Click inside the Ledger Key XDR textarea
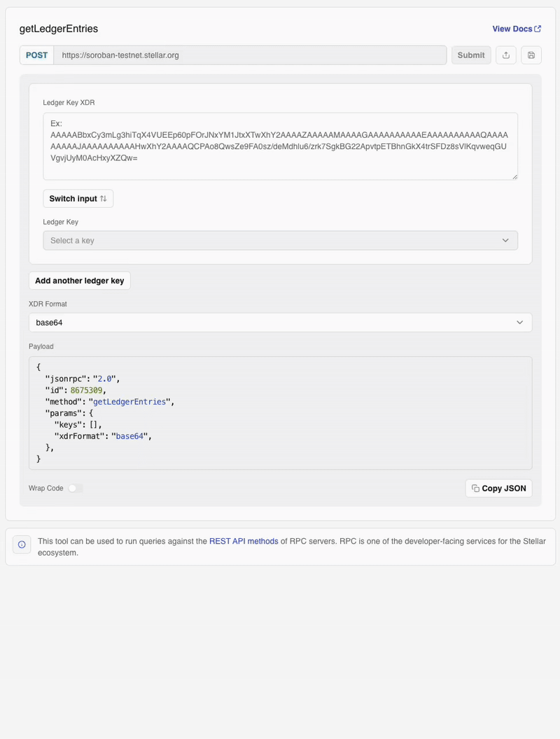Image resolution: width=560 pixels, height=739 pixels. [280, 145]
